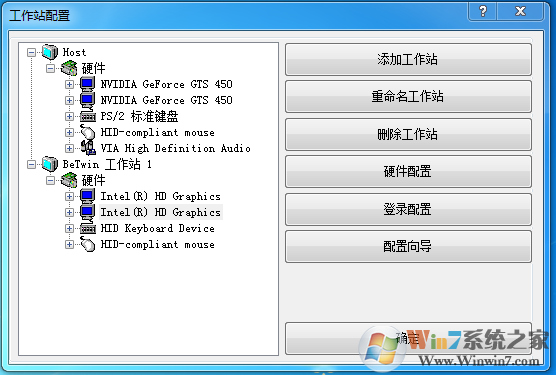The width and height of the screenshot is (556, 375).
Task: Click the 硬件 icon under BeTwin 工作站 1
Action: tap(69, 180)
